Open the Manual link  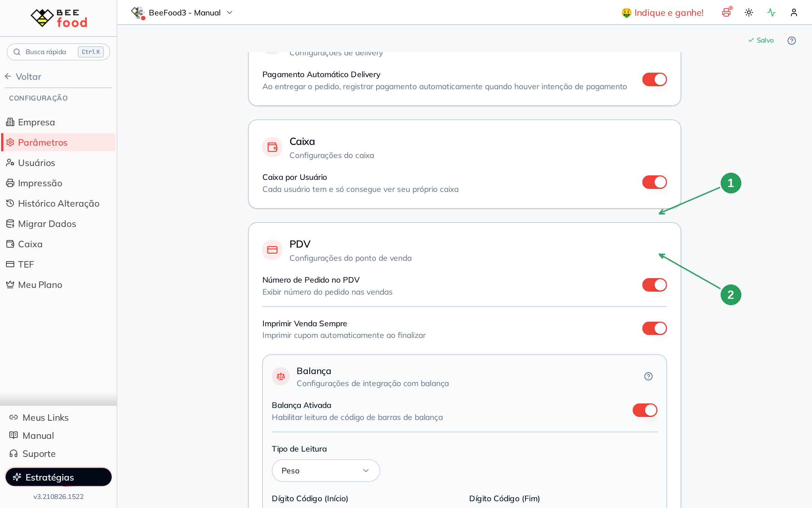[32, 435]
